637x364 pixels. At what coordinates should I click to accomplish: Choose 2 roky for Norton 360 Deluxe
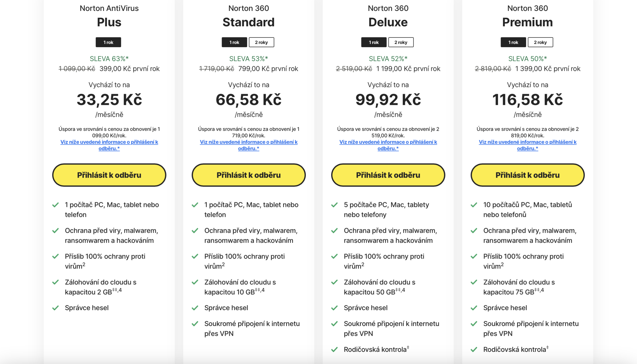pyautogui.click(x=401, y=42)
